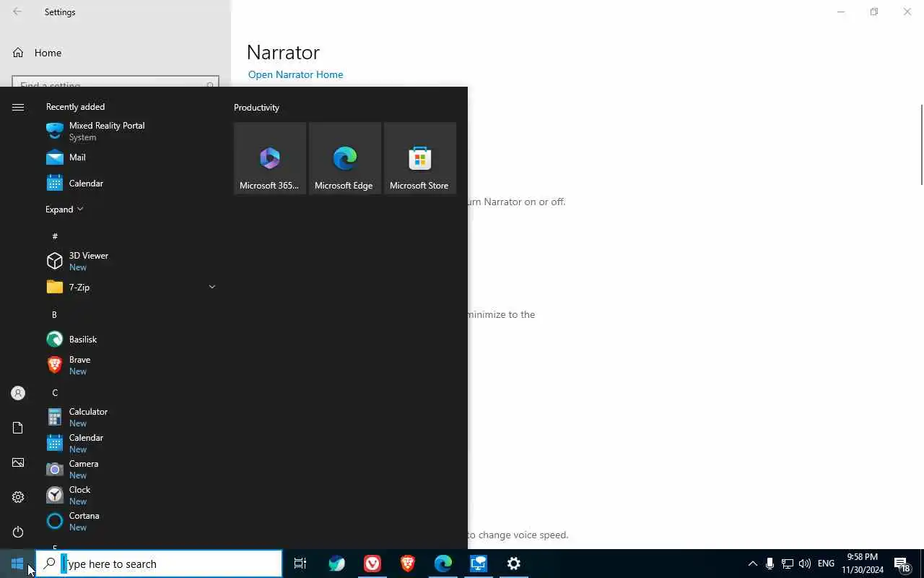The height and width of the screenshot is (578, 924).
Task: Click the C section letter header
Action: tap(54, 392)
